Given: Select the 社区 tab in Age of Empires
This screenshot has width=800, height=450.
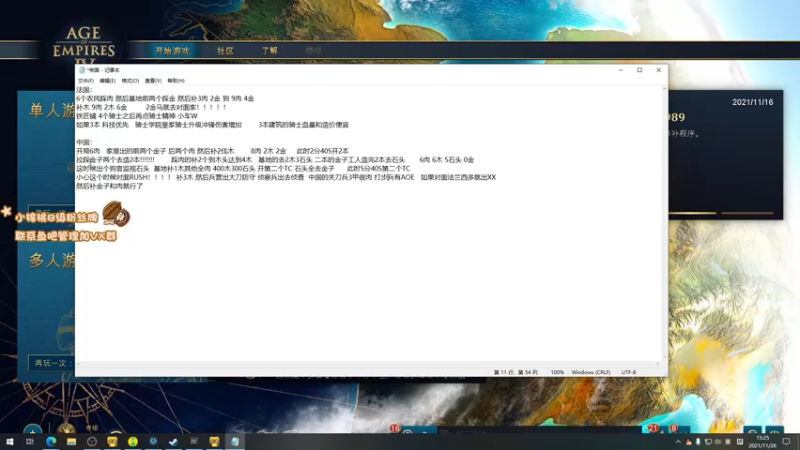Looking at the screenshot, I should pos(225,51).
